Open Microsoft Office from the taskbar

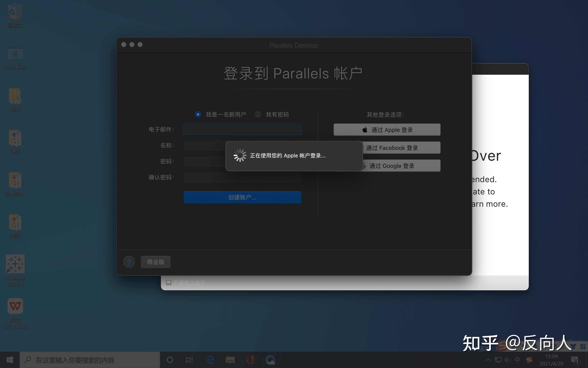[250, 360]
